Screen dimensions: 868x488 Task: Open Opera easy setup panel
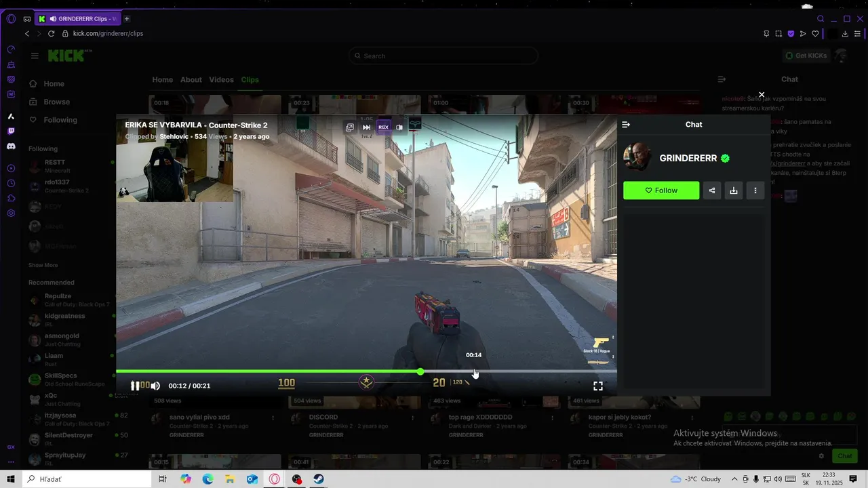point(859,33)
